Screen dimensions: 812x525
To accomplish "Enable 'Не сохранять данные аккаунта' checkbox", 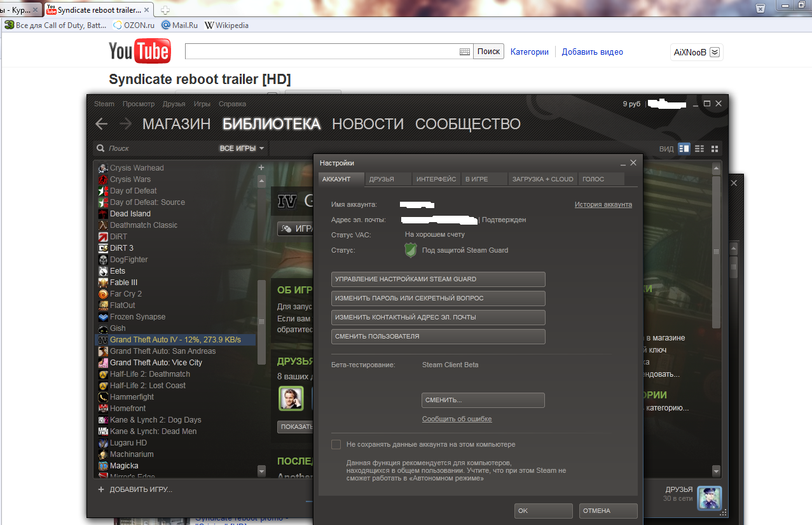I will [x=336, y=444].
